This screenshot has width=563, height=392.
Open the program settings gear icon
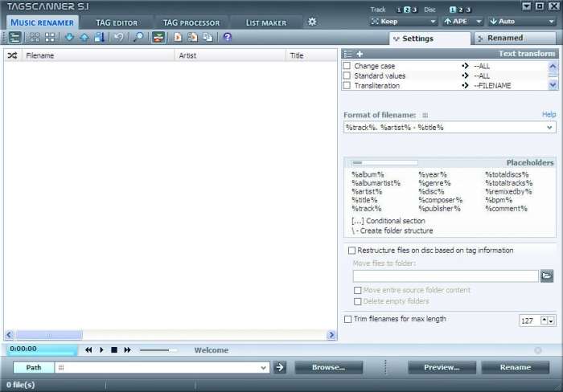[x=312, y=22]
